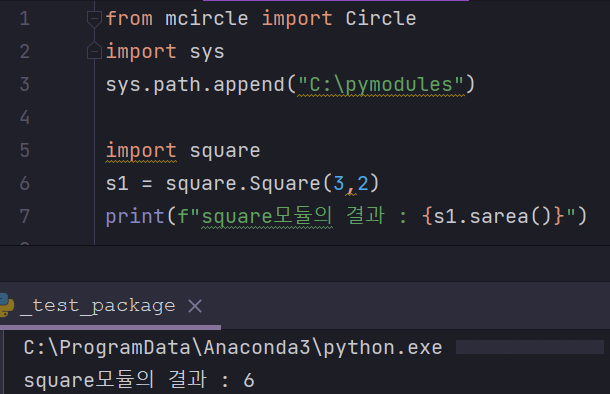Click the 'from' keyword on line 1
The width and height of the screenshot is (610, 394).
coord(129,19)
